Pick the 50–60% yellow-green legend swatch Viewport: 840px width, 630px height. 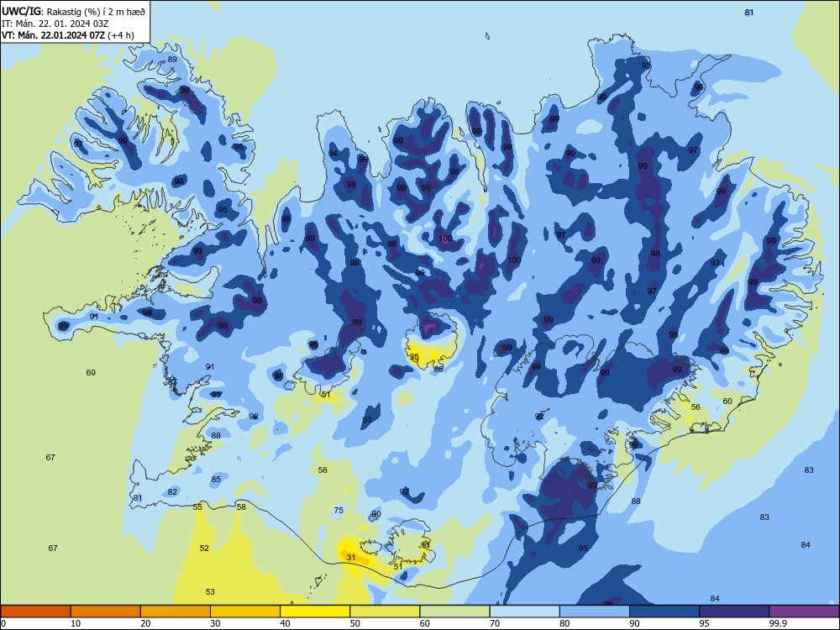coord(385,612)
